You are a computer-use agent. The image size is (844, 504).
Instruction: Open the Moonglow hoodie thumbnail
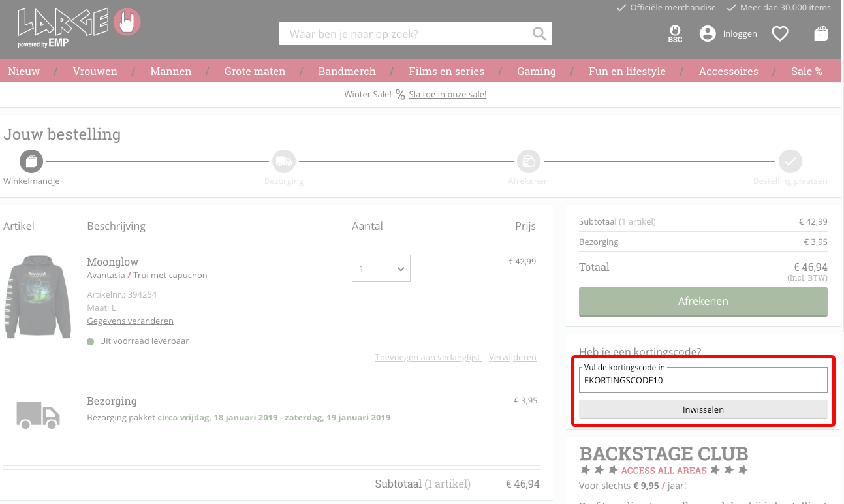click(x=38, y=296)
